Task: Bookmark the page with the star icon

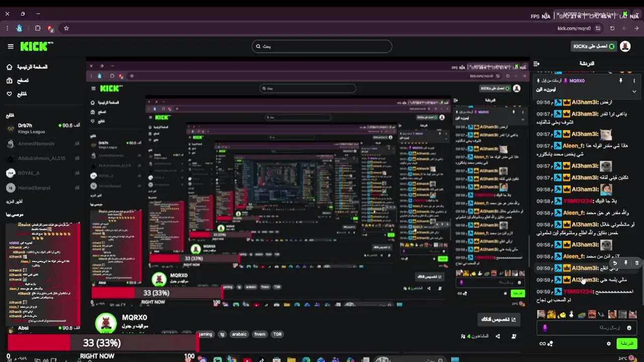Action: 66,29
